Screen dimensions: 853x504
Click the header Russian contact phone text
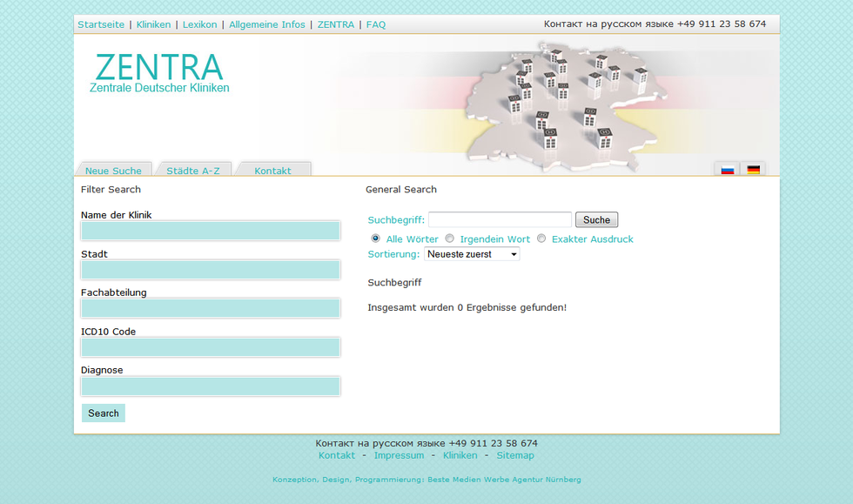[x=655, y=24]
